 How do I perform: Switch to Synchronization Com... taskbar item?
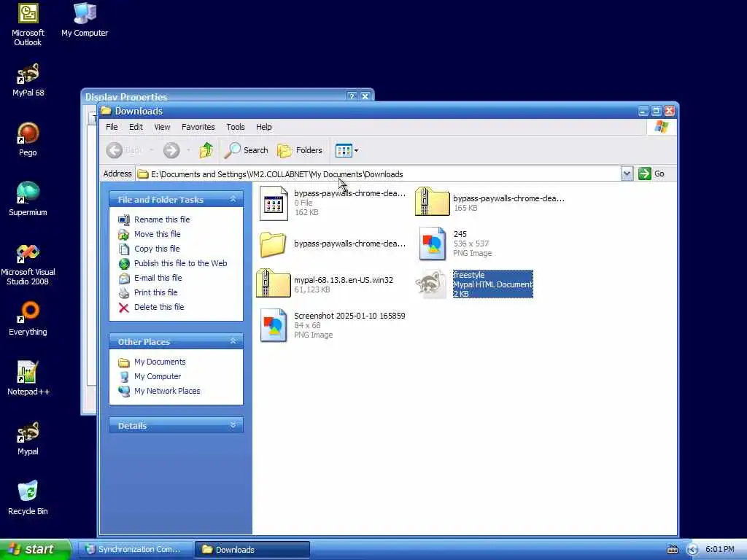135,550
